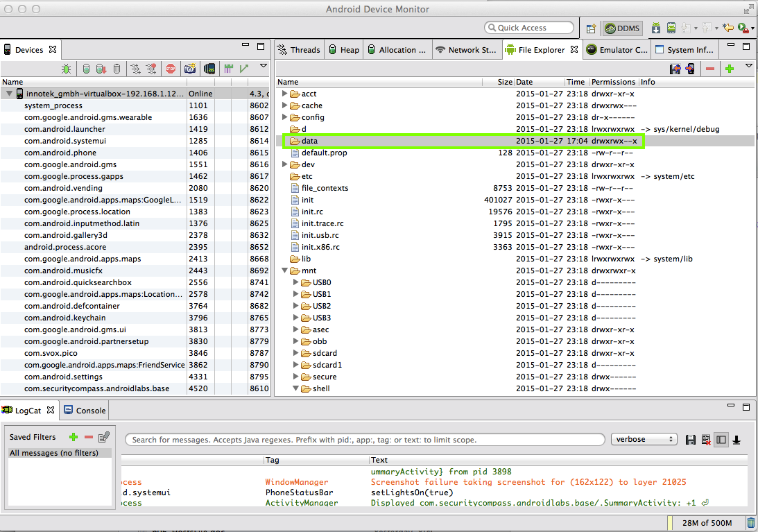758x532 pixels.
Task: Pull a file from the device
Action: [x=675, y=69]
